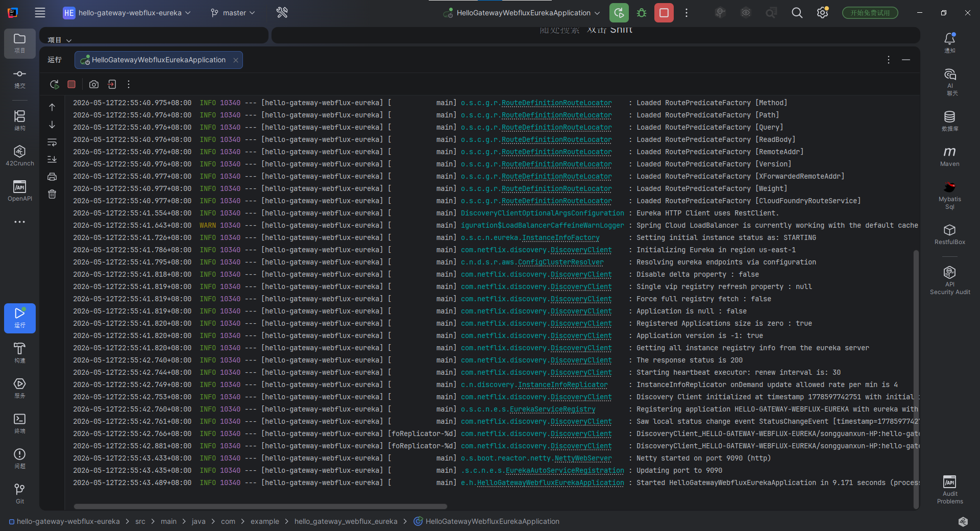Image resolution: width=980 pixels, height=531 pixels.
Task: Open more actions menu beside stop button
Action: (x=687, y=13)
